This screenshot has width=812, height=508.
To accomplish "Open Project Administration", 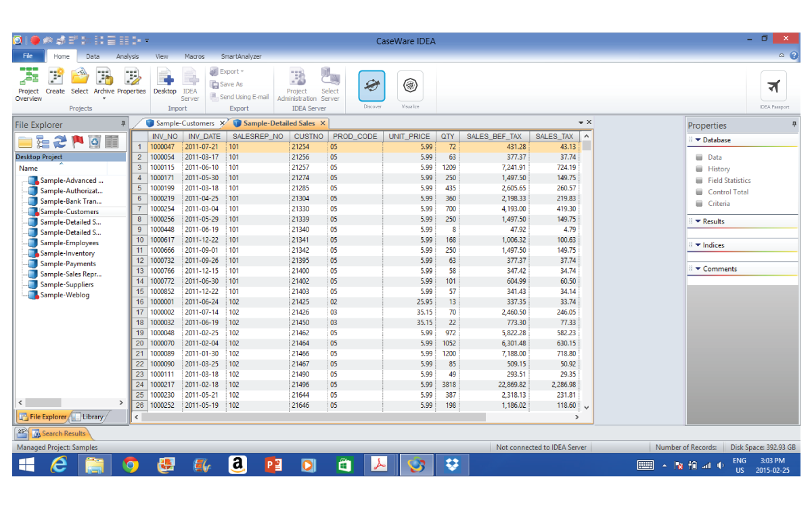I will point(297,85).
